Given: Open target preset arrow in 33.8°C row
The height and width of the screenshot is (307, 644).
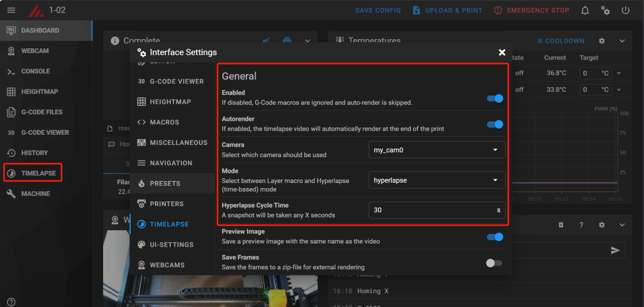Looking at the screenshot, I should (x=619, y=89).
